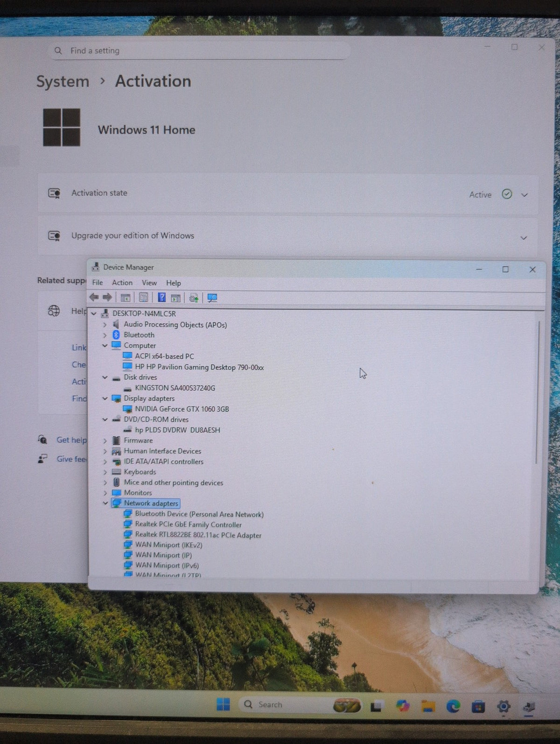The width and height of the screenshot is (560, 744).
Task: Open the Help menu in Device Manager
Action: pos(174,283)
